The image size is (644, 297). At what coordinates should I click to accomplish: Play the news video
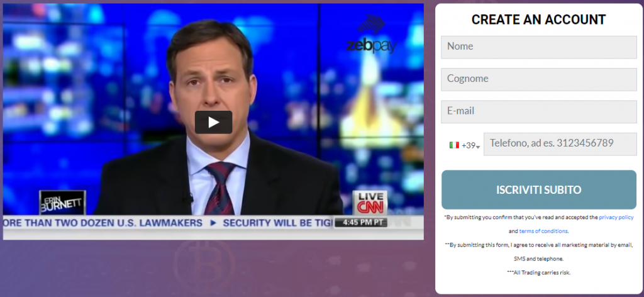click(x=213, y=122)
